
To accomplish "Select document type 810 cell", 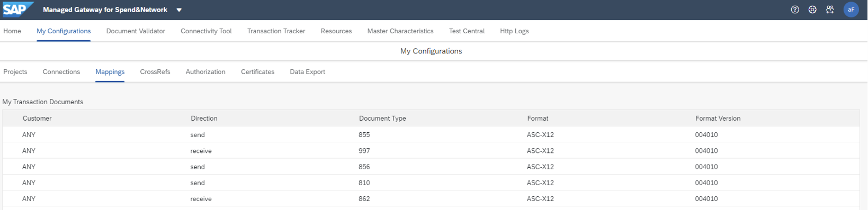I will coord(364,183).
